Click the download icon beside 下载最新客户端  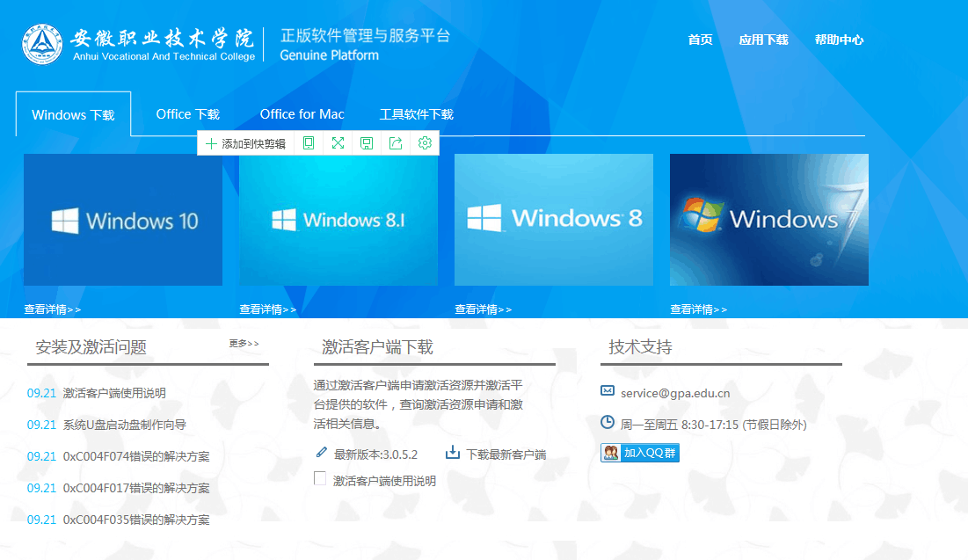tap(453, 453)
